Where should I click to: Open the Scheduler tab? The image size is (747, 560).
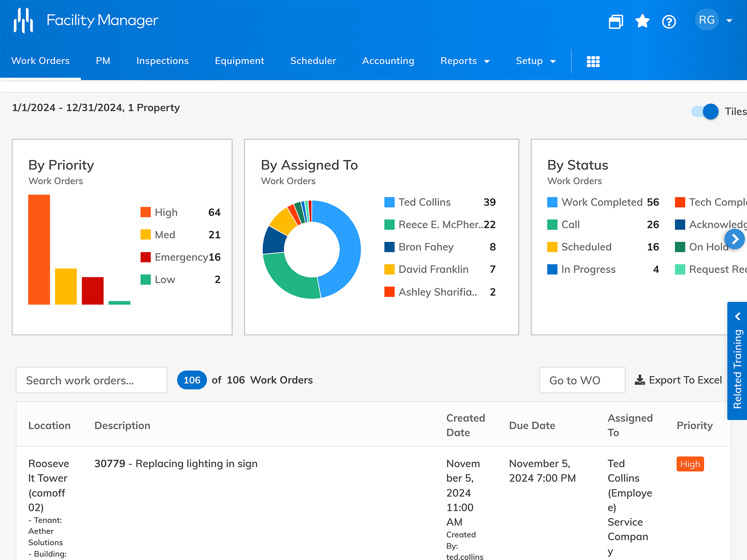[x=313, y=61]
